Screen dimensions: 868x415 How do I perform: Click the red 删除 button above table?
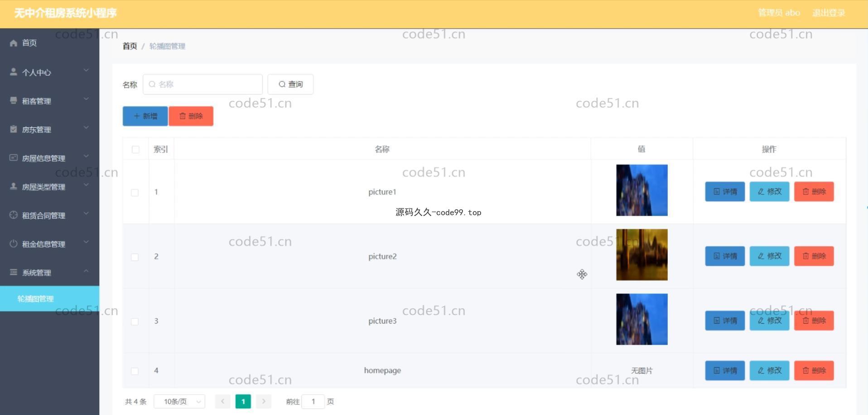pos(191,116)
